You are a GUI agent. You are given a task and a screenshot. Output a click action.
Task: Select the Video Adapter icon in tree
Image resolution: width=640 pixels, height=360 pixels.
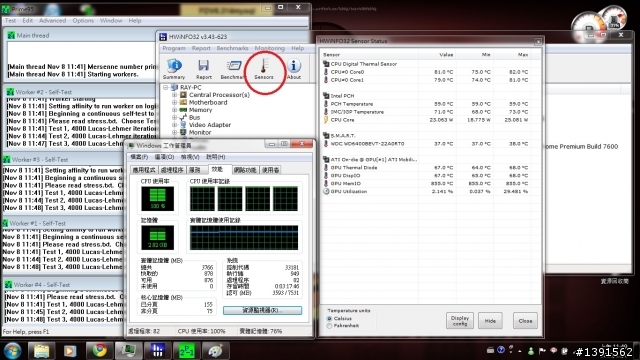(183, 125)
